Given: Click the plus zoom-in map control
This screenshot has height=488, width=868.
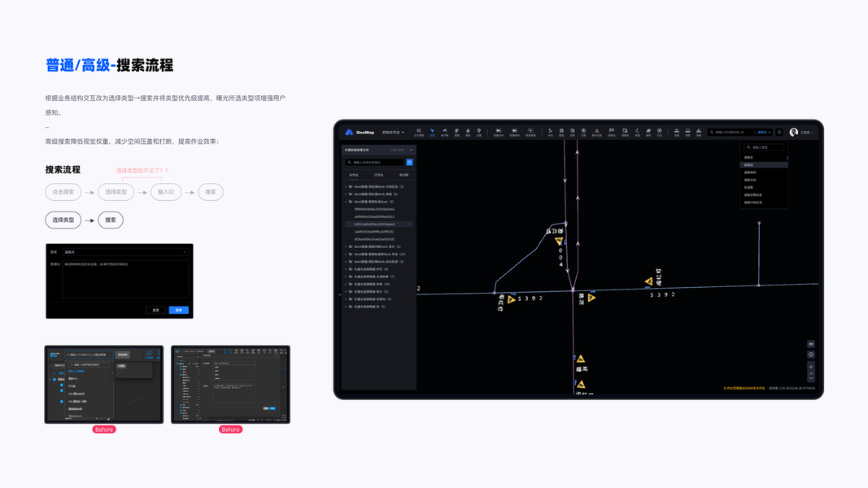Looking at the screenshot, I should [x=811, y=367].
